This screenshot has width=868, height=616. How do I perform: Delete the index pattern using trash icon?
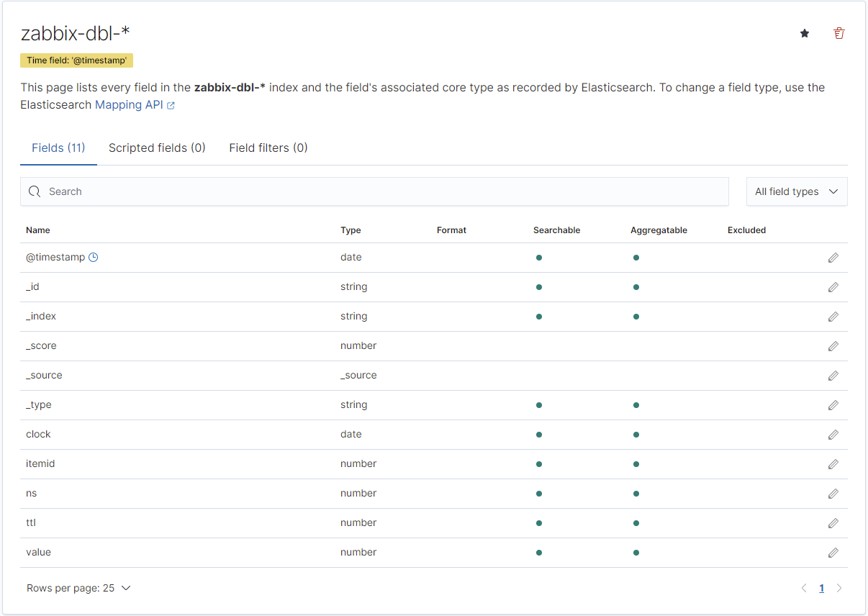click(838, 33)
